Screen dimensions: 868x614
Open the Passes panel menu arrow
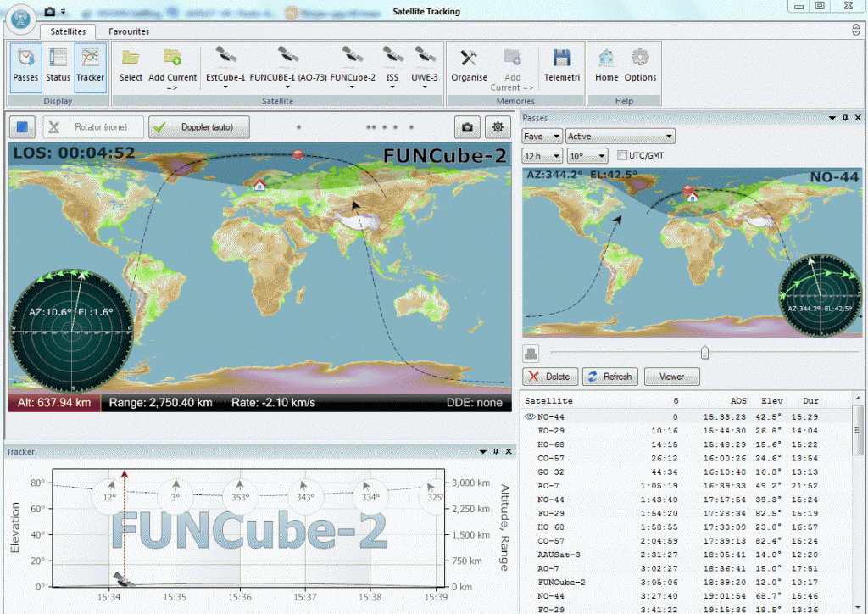pos(832,117)
